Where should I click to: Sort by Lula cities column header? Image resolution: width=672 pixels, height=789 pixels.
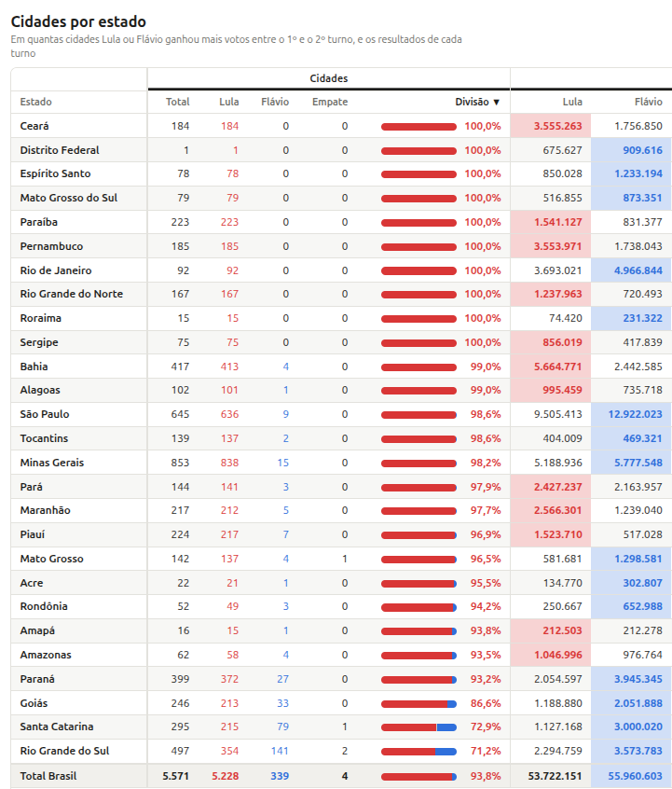click(x=229, y=102)
